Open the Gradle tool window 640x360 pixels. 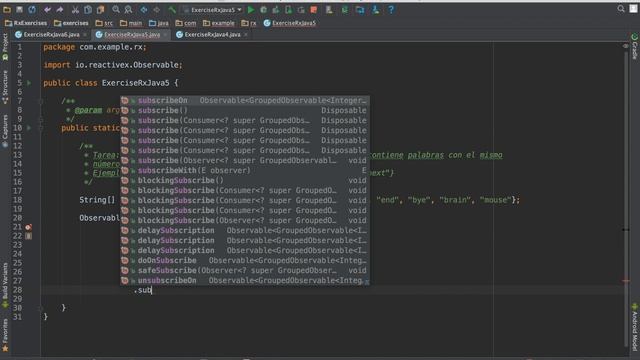pos(635,46)
